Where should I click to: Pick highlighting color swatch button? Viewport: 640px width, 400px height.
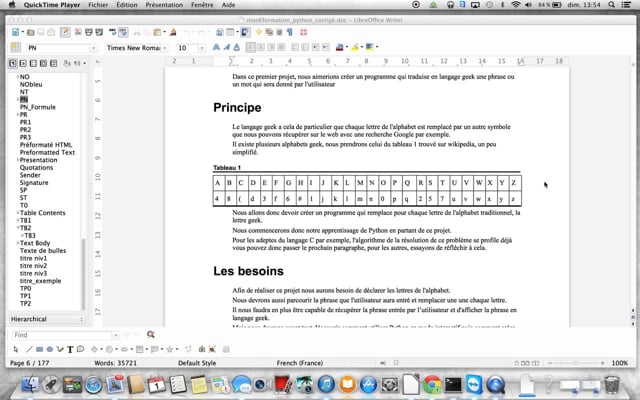(355, 47)
